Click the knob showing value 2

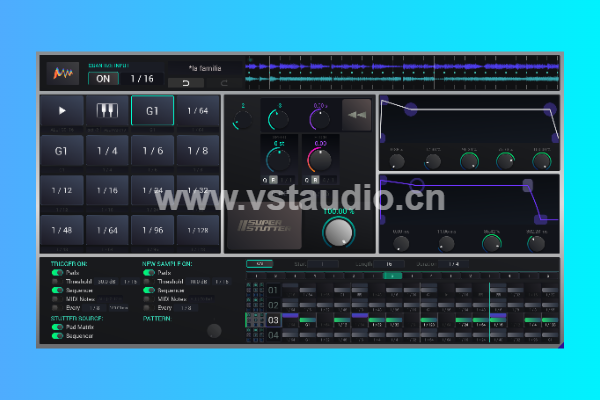click(x=243, y=119)
